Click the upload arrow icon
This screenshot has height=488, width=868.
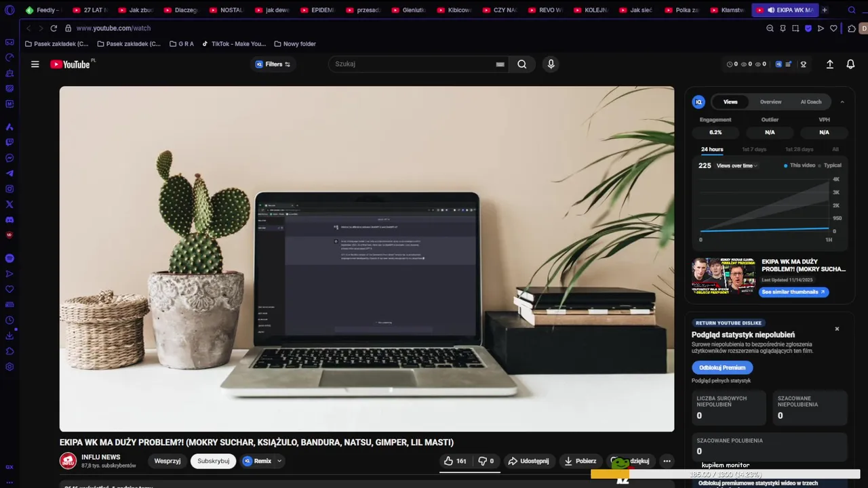tap(829, 64)
